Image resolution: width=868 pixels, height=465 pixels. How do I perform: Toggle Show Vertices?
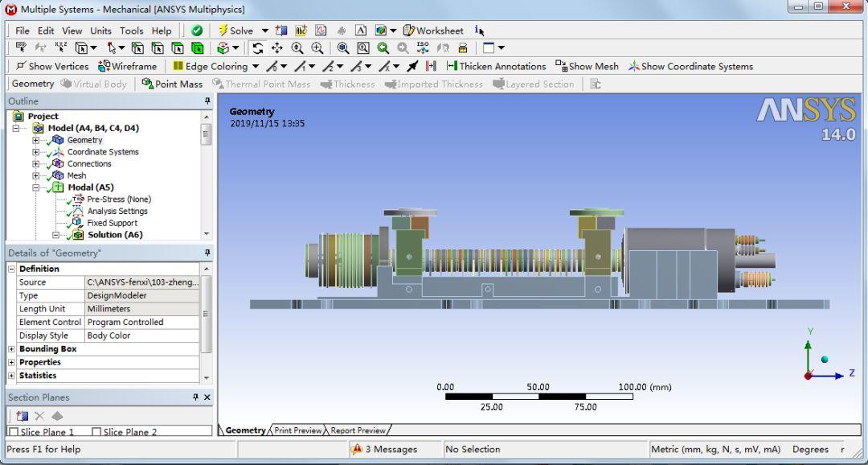(x=52, y=66)
